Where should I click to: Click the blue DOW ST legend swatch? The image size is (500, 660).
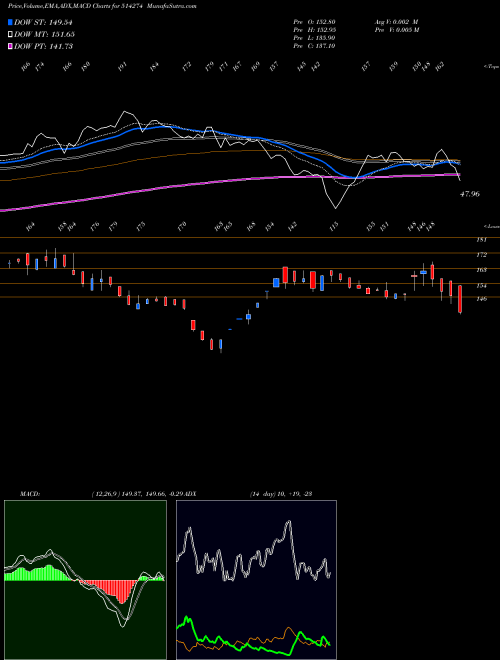pos(10,22)
